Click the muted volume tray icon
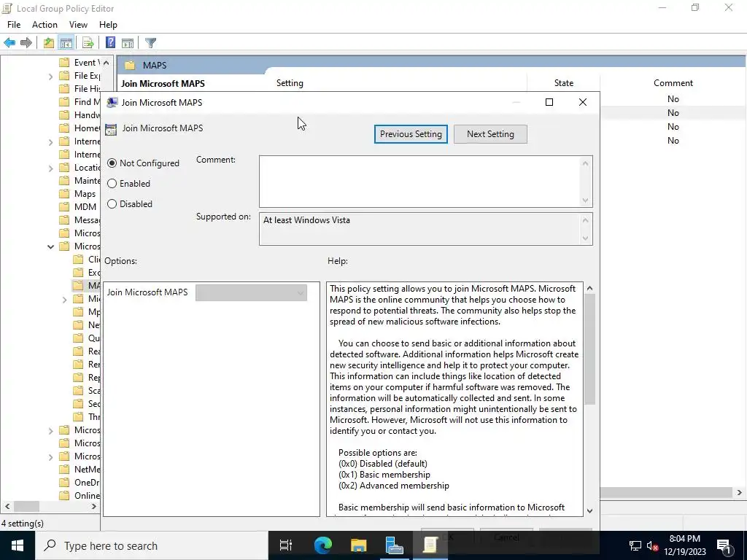This screenshot has width=747, height=560. 653,545
